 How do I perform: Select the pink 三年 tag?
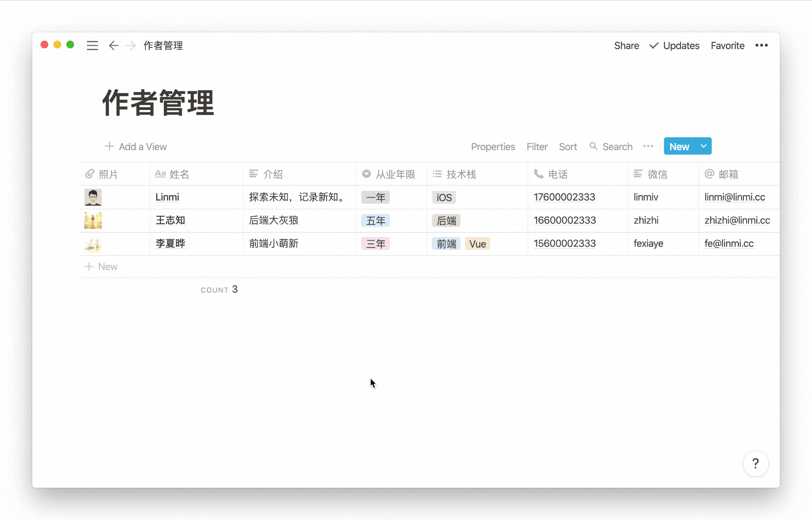pos(375,243)
